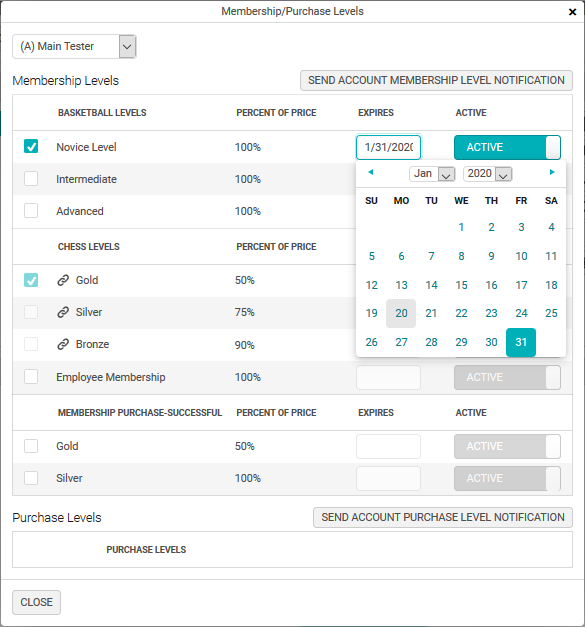Open the Jan month dropdown
Image resolution: width=585 pixels, height=627 pixels.
(x=432, y=174)
